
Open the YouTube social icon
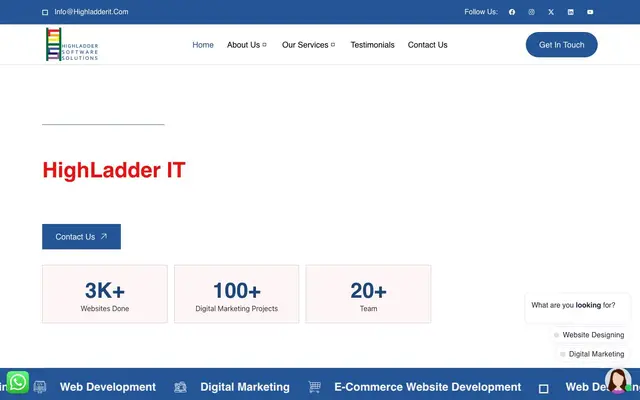[590, 12]
